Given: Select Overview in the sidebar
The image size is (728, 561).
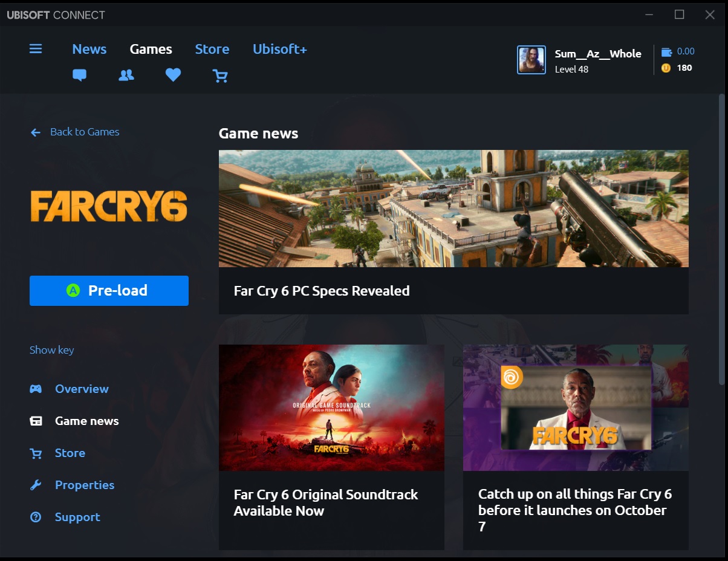Looking at the screenshot, I should [82, 389].
